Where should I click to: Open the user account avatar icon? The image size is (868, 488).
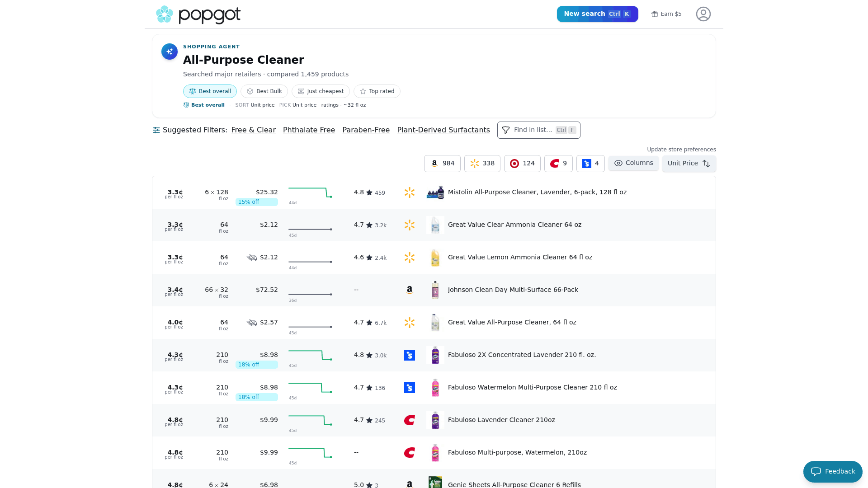703,14
